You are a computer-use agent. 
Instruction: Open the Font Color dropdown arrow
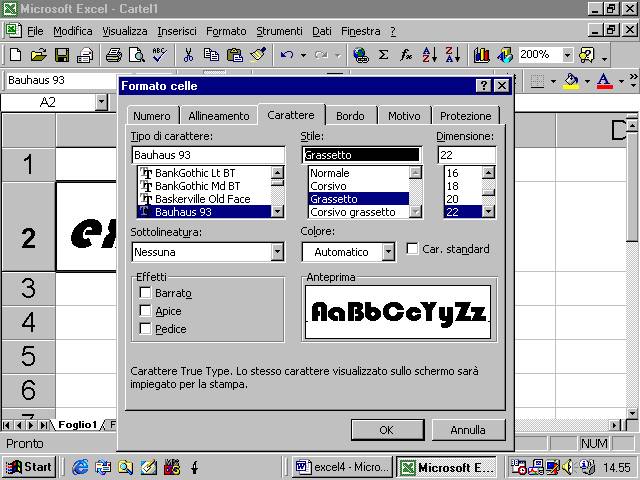point(621,81)
